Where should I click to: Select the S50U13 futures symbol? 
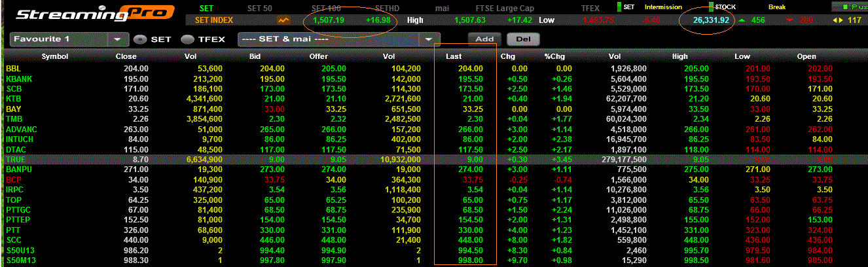(19, 250)
